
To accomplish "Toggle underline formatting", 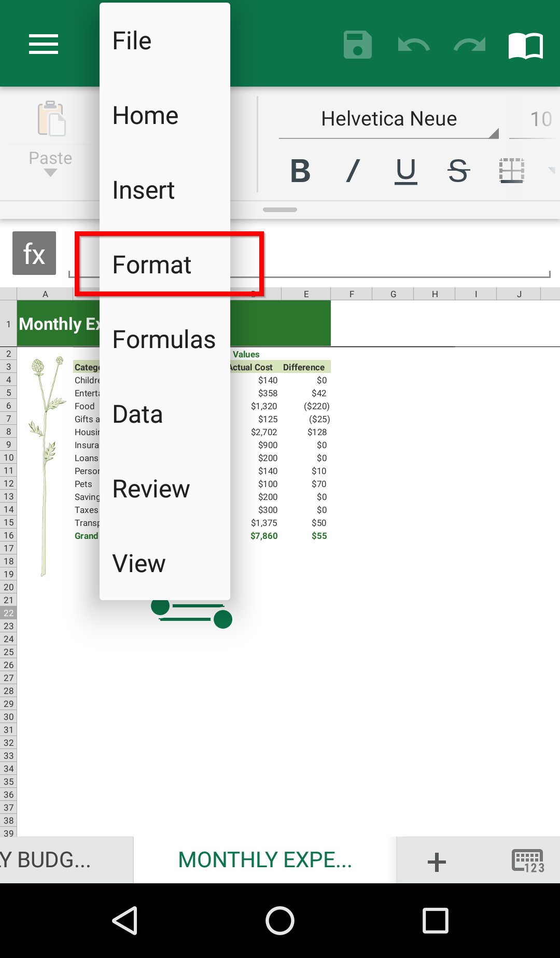I will point(406,171).
